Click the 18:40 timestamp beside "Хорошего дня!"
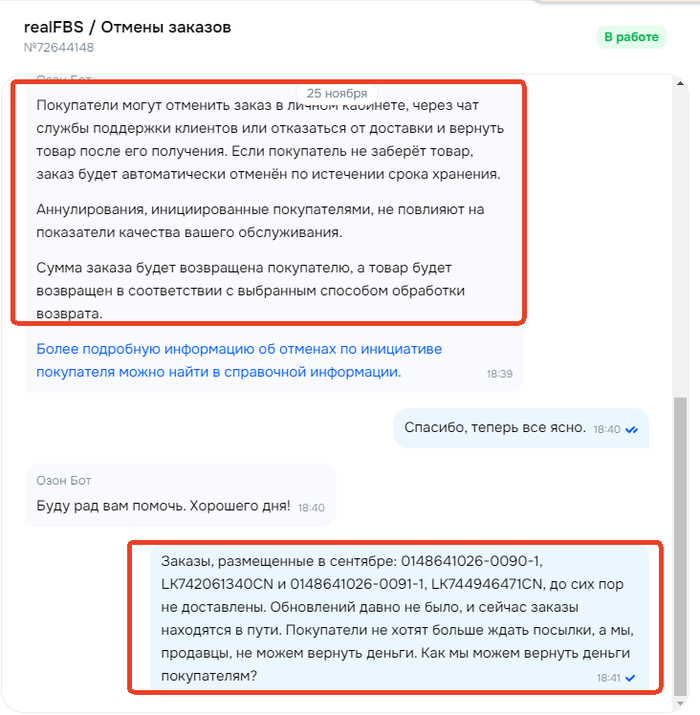The image size is (700, 715). (311, 508)
